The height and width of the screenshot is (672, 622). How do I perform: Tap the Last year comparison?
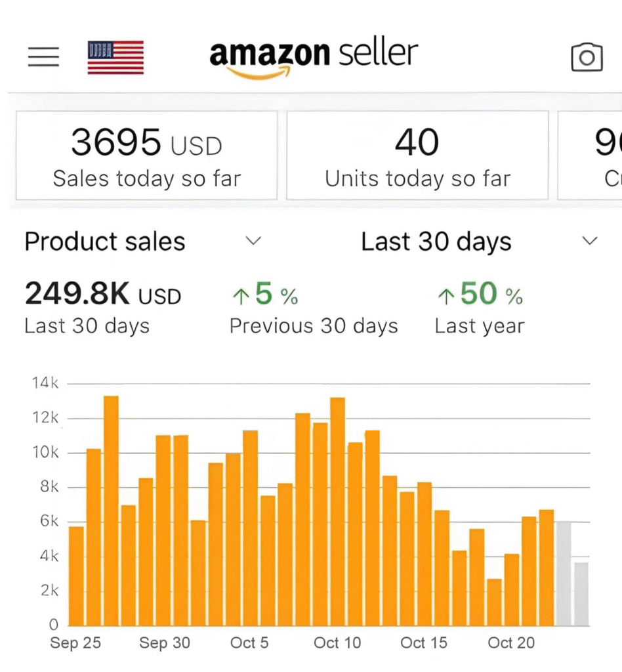pos(479,326)
